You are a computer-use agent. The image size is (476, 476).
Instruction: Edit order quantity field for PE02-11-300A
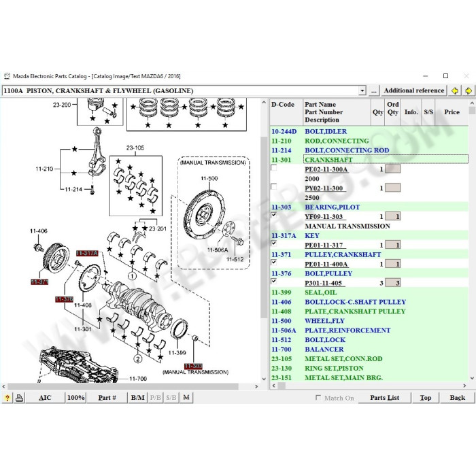(392, 169)
